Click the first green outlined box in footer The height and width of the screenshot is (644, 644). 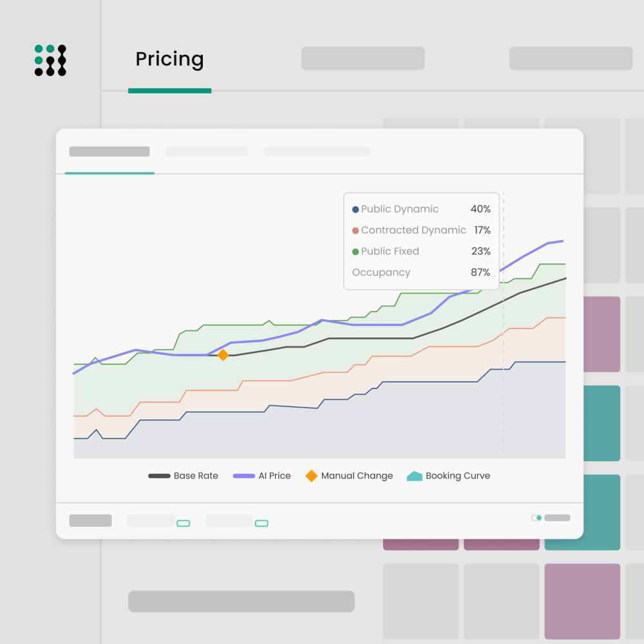click(184, 523)
